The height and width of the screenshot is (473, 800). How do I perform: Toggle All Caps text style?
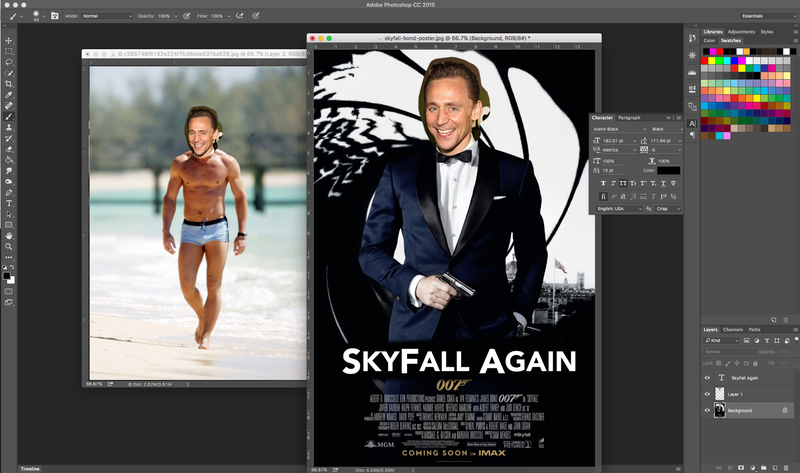coord(623,183)
